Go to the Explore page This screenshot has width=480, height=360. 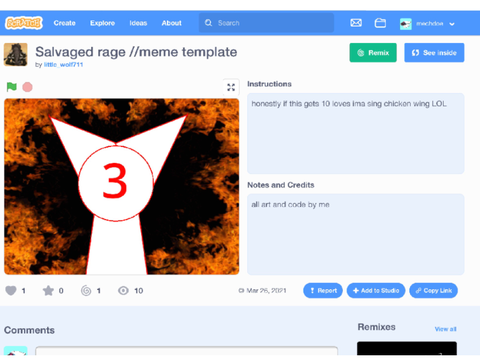click(102, 23)
